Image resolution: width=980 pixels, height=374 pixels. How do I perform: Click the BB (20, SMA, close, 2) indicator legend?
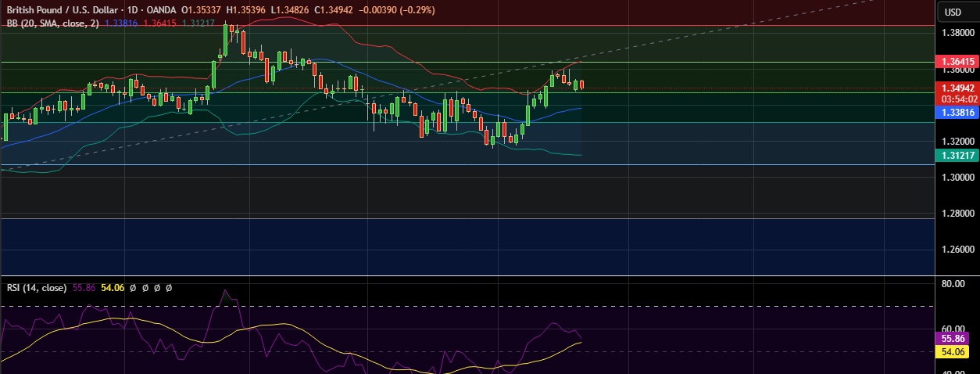coord(52,23)
